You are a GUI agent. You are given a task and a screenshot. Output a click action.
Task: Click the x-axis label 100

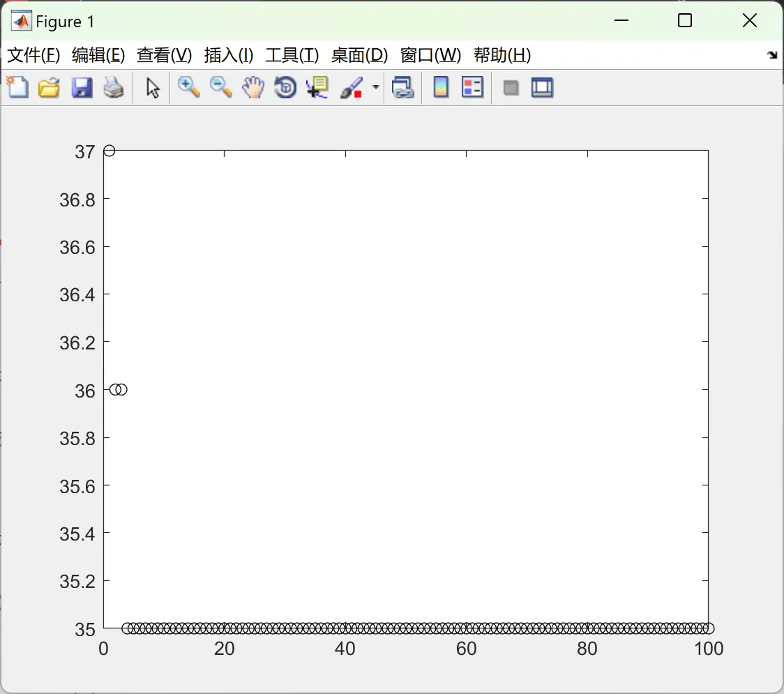coord(709,649)
